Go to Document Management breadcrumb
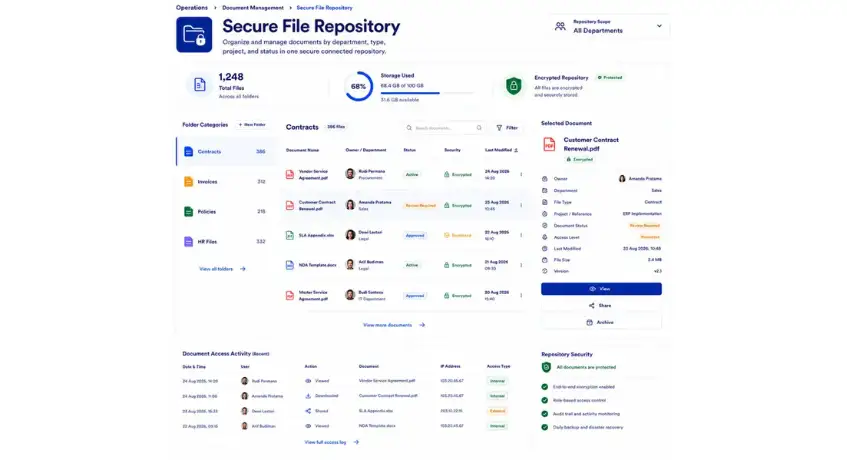 coord(253,8)
